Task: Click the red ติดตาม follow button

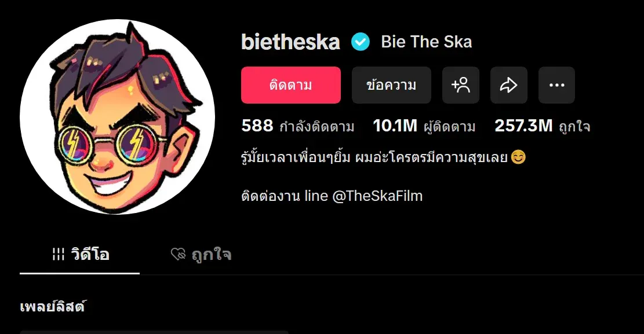Action: [291, 85]
